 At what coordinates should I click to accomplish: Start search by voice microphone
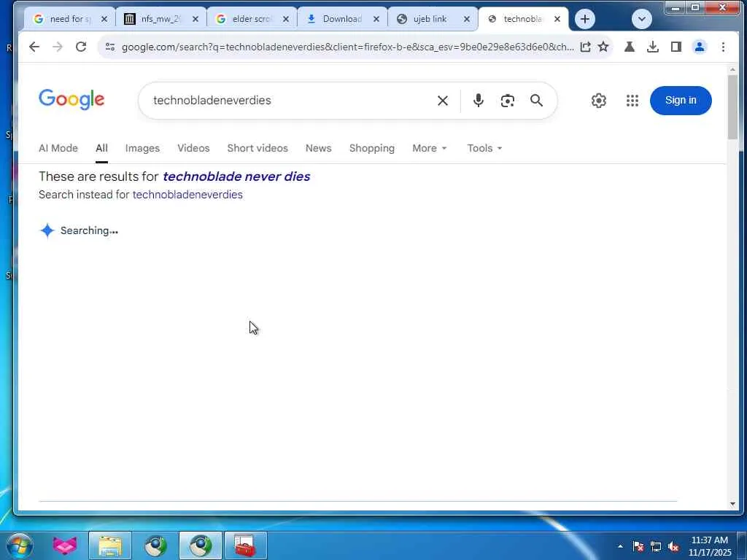pos(479,101)
